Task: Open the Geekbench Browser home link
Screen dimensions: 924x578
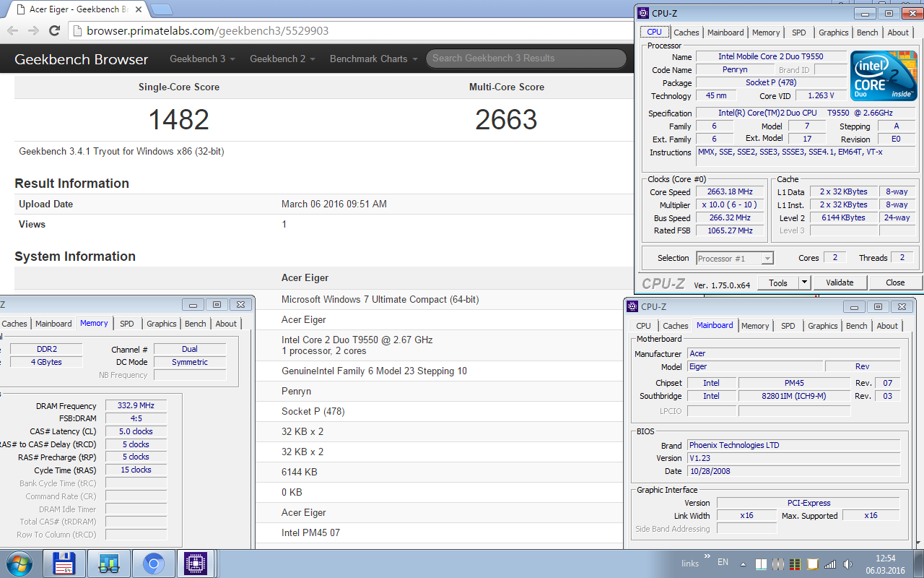Action: pos(82,59)
